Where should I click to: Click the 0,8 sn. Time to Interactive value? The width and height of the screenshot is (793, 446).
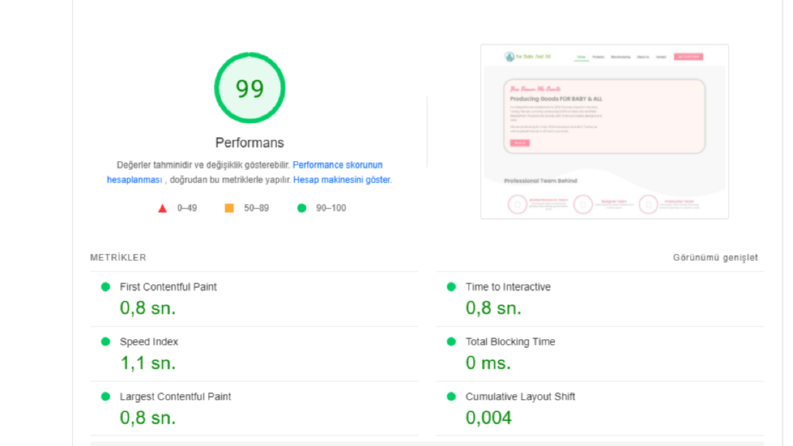[x=493, y=308]
